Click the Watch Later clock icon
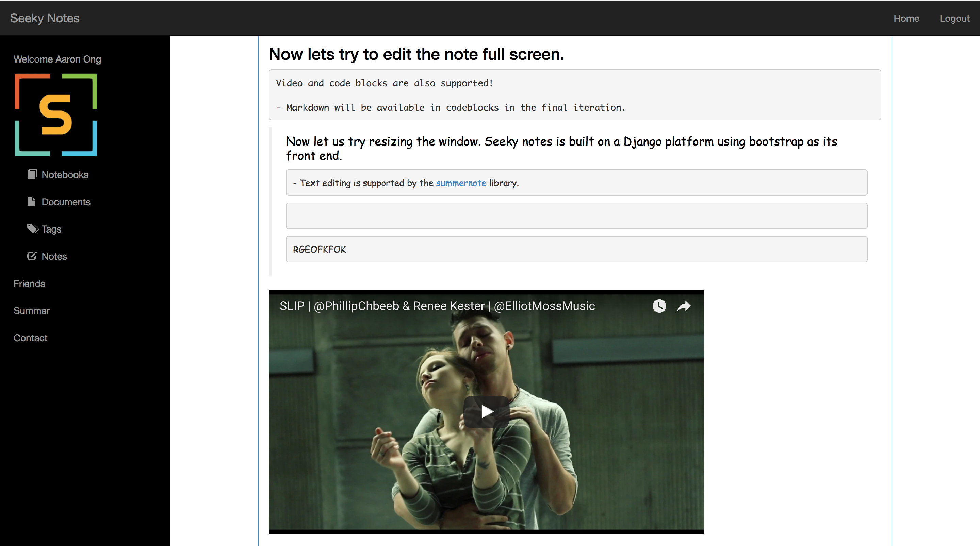The image size is (980, 546). (x=659, y=306)
